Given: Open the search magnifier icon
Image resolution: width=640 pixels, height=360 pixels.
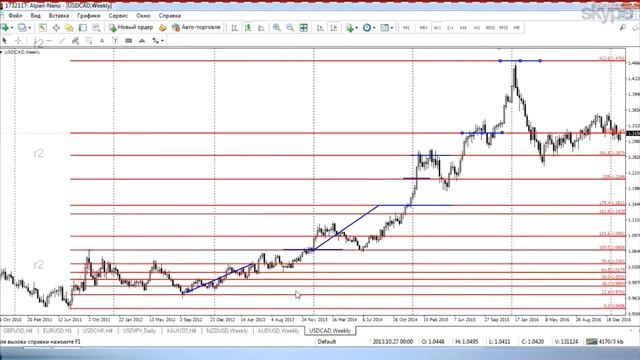Looking at the screenshot, I should coord(623,27).
